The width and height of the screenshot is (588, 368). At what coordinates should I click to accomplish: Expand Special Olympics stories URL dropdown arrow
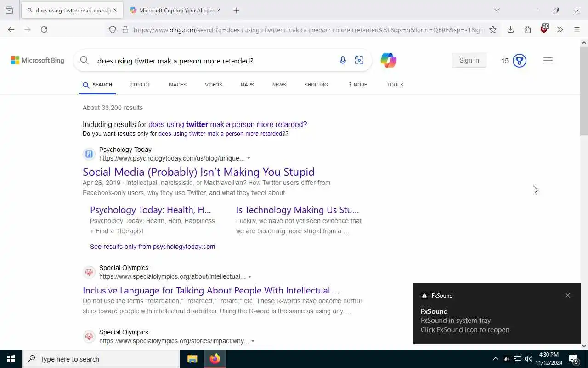(253, 341)
